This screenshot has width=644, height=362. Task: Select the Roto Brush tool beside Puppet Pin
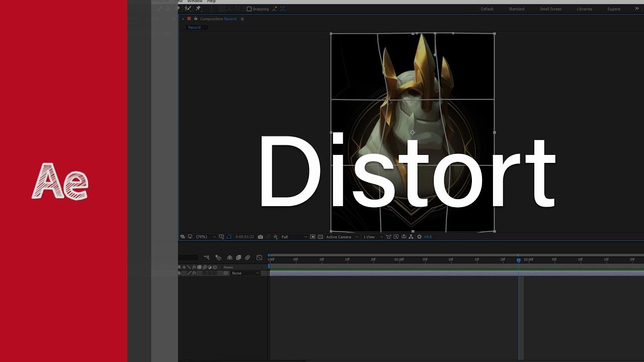pyautogui.click(x=188, y=8)
